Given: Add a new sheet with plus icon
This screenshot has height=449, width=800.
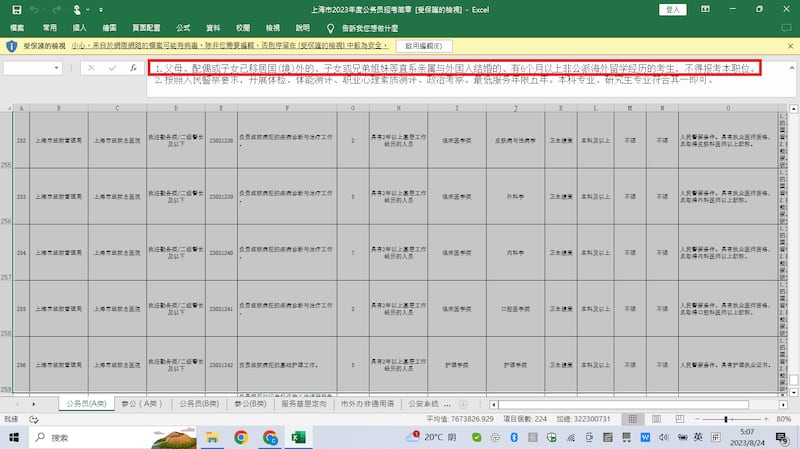Looking at the screenshot, I should (462, 404).
